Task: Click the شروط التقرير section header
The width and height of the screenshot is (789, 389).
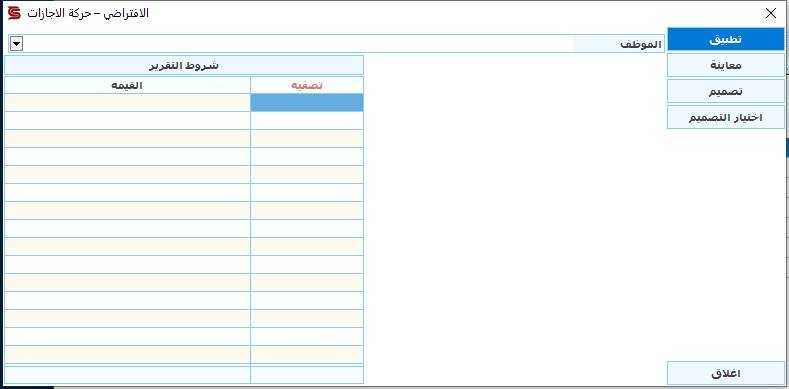Action: coord(184,65)
